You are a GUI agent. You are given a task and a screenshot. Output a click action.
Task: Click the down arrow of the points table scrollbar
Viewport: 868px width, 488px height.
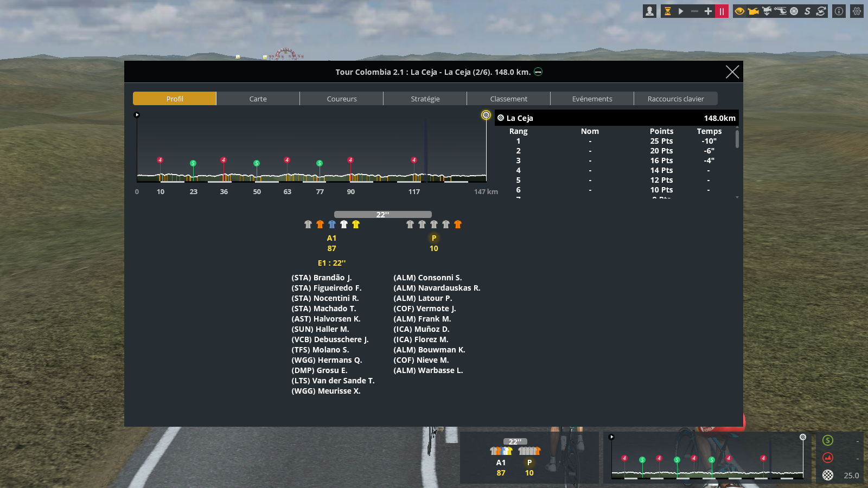(x=737, y=197)
